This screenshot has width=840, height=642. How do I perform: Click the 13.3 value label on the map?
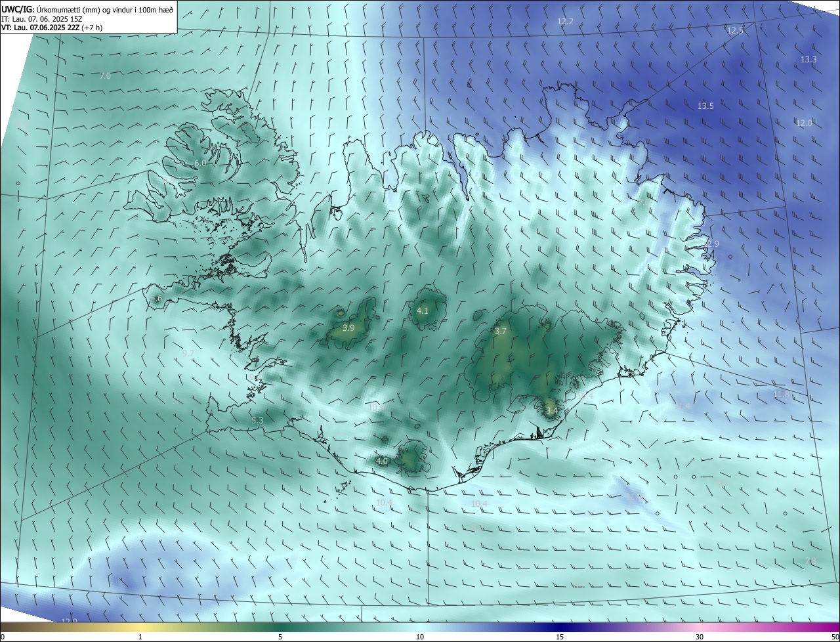click(x=808, y=60)
